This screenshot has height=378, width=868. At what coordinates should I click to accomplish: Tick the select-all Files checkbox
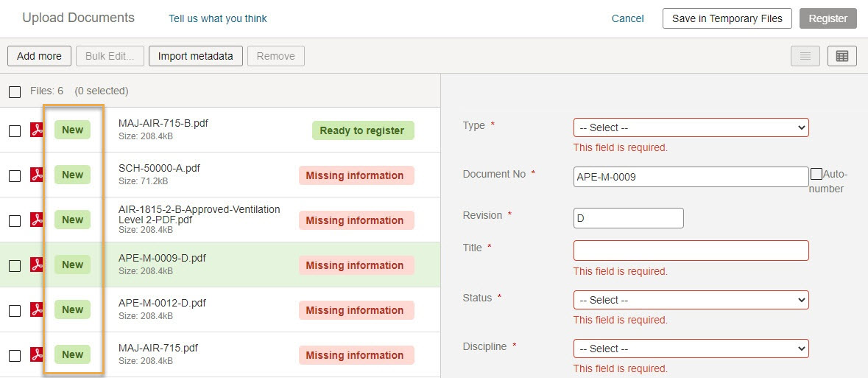click(x=15, y=91)
